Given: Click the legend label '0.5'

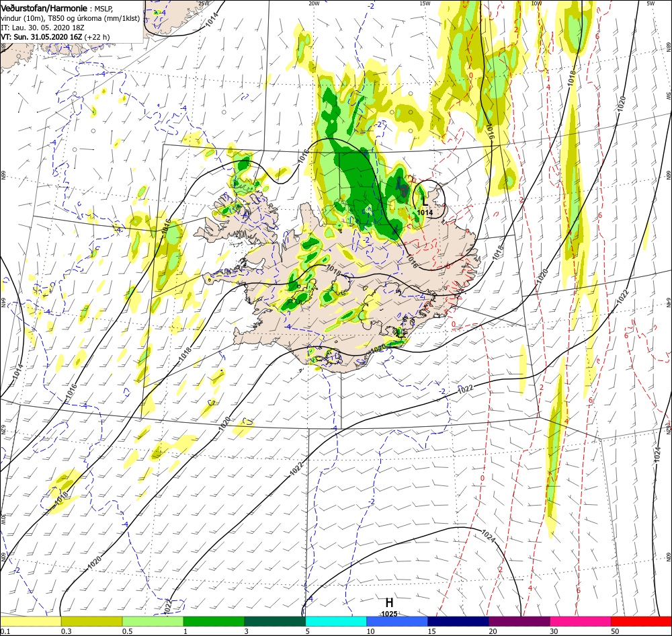Looking at the screenshot, I should coord(127,631).
